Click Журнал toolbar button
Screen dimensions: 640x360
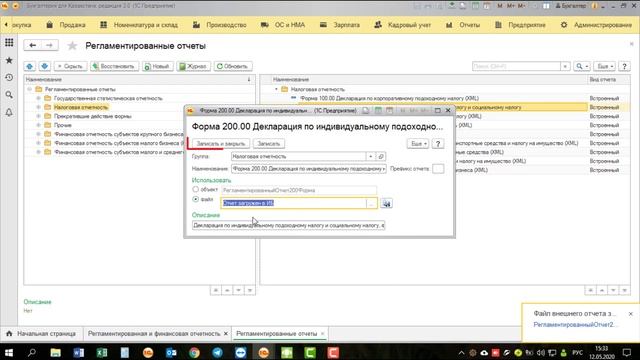pos(193,66)
